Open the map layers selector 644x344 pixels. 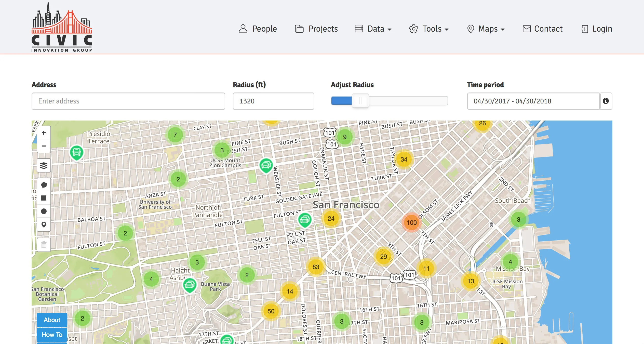[x=44, y=165]
